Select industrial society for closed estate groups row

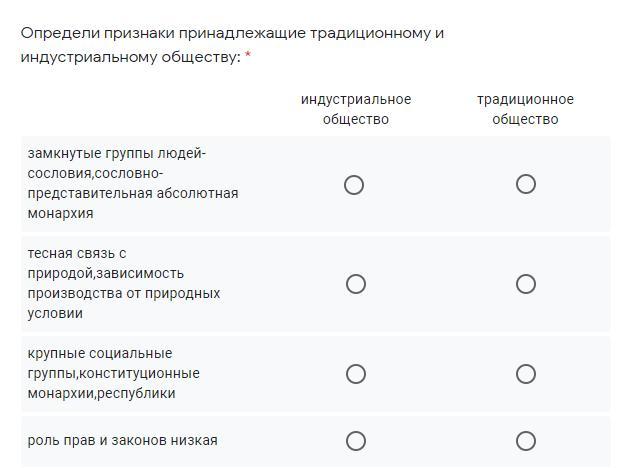(x=354, y=185)
